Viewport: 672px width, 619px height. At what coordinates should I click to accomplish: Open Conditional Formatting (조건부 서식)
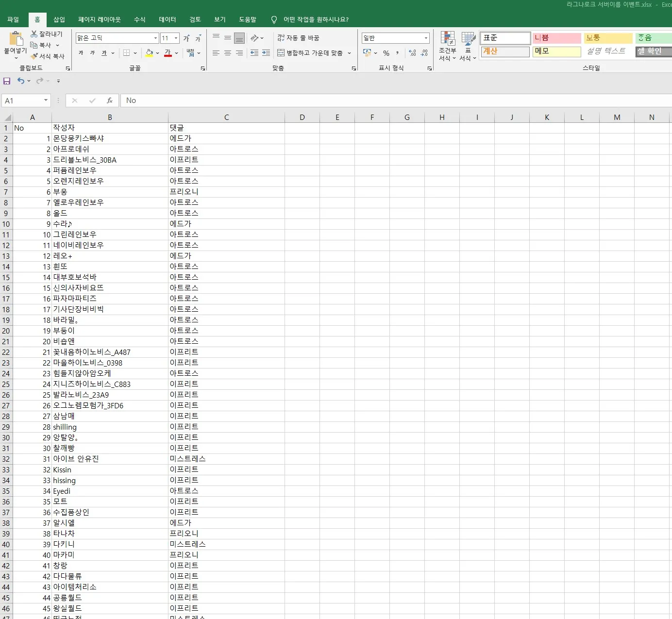point(447,47)
